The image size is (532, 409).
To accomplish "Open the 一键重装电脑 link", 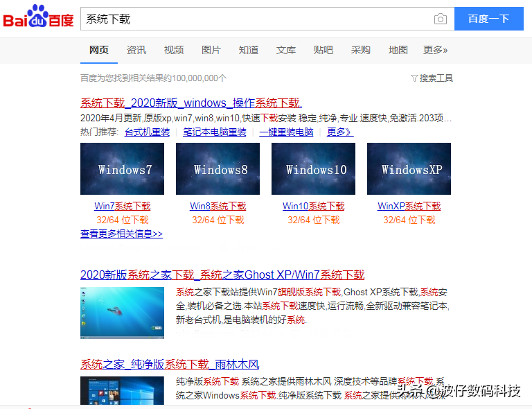I will click(286, 132).
